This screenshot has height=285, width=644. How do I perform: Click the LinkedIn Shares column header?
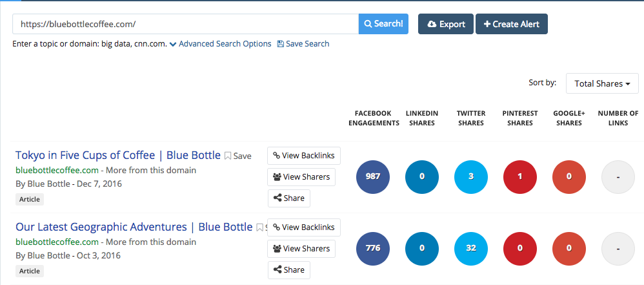click(422, 118)
